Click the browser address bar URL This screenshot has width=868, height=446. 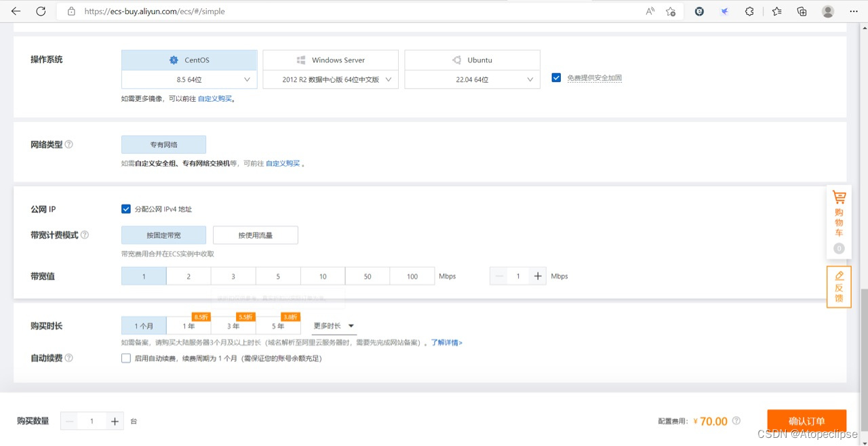tap(155, 12)
